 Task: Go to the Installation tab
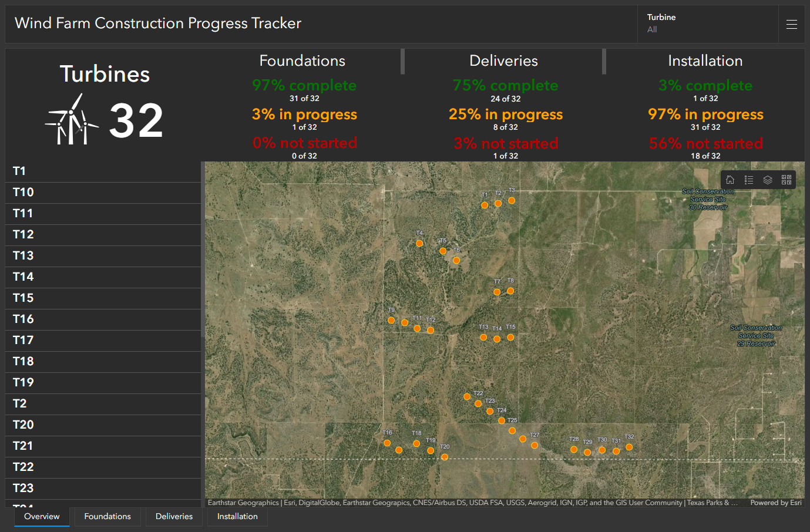(237, 517)
